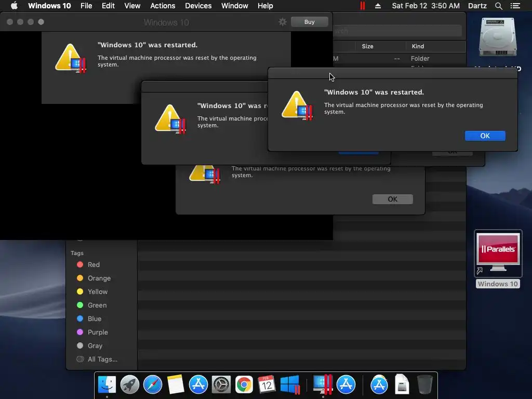The image size is (532, 399).
Task: Open the Apple menu
Action: point(14,6)
